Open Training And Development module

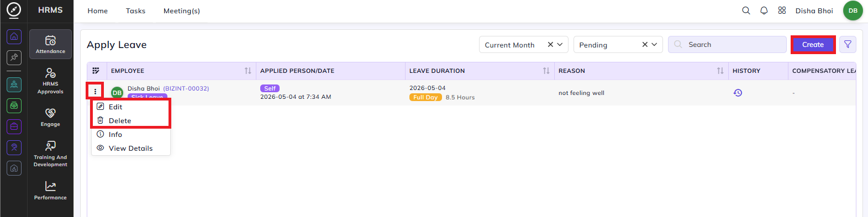coord(50,154)
